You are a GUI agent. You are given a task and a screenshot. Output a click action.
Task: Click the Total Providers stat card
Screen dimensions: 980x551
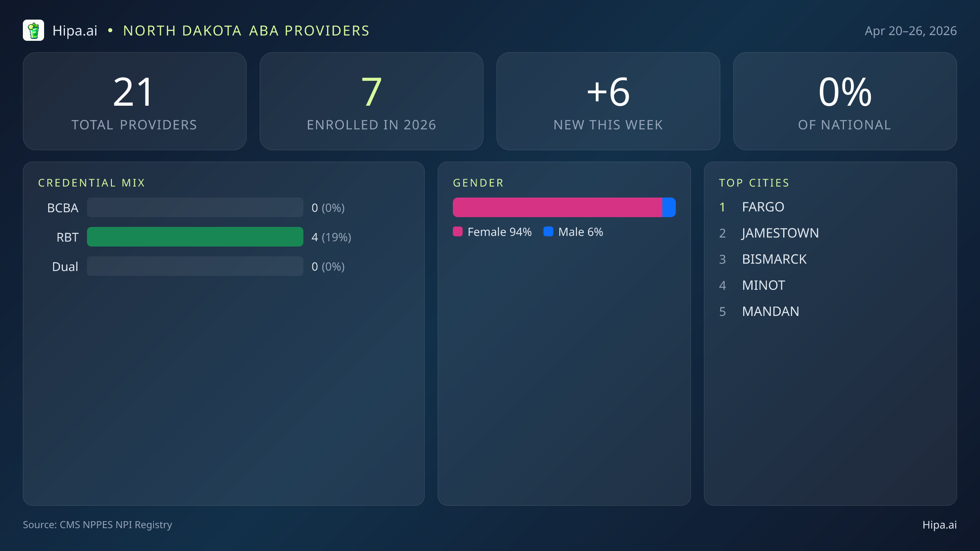pos(135,101)
